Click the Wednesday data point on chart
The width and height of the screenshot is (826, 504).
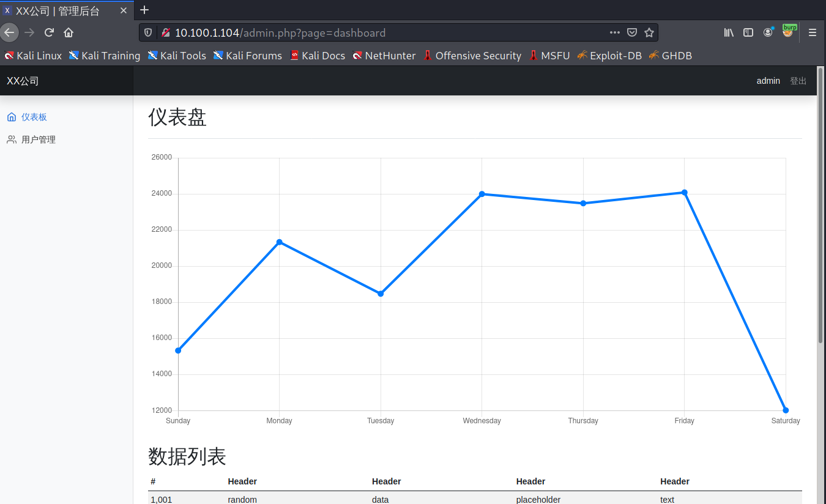click(x=482, y=194)
